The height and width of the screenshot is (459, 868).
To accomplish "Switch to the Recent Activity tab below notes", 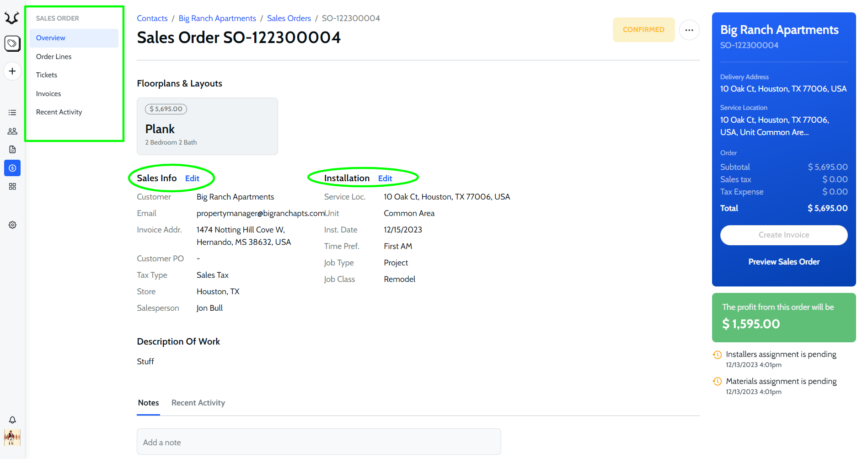I will point(198,403).
